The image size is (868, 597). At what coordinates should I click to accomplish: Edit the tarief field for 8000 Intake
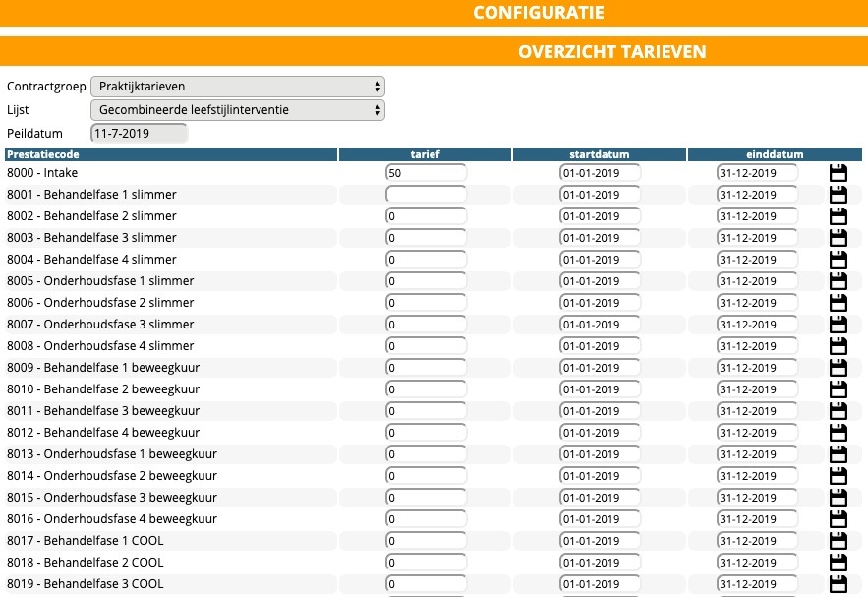pyautogui.click(x=426, y=173)
